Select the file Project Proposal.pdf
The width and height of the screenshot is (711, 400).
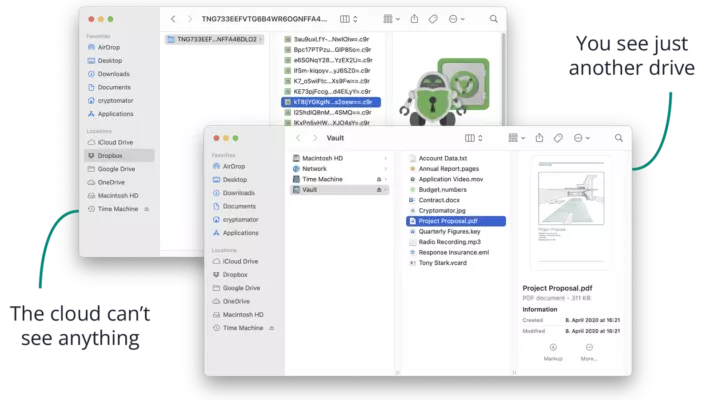pyautogui.click(x=456, y=221)
